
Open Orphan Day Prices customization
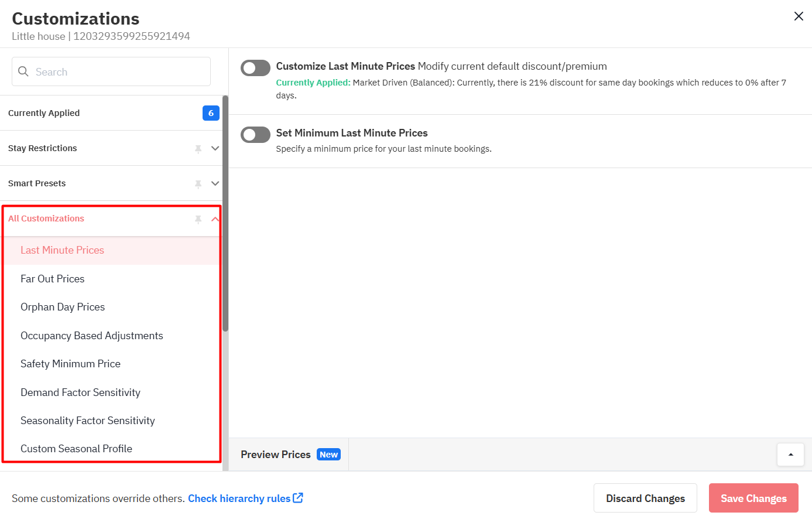63,307
